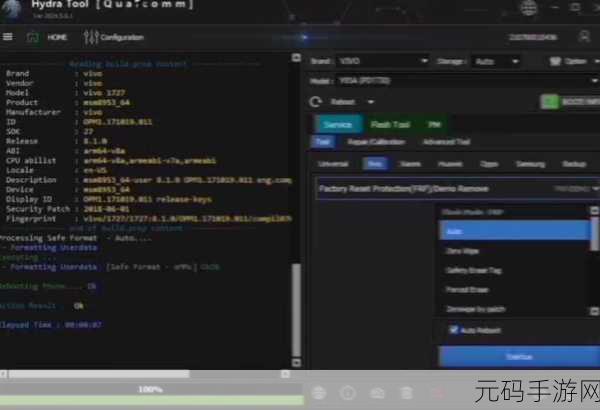Screen dimensions: 600x410
Task: Open the Vivo brand tab
Action: pyautogui.click(x=375, y=164)
